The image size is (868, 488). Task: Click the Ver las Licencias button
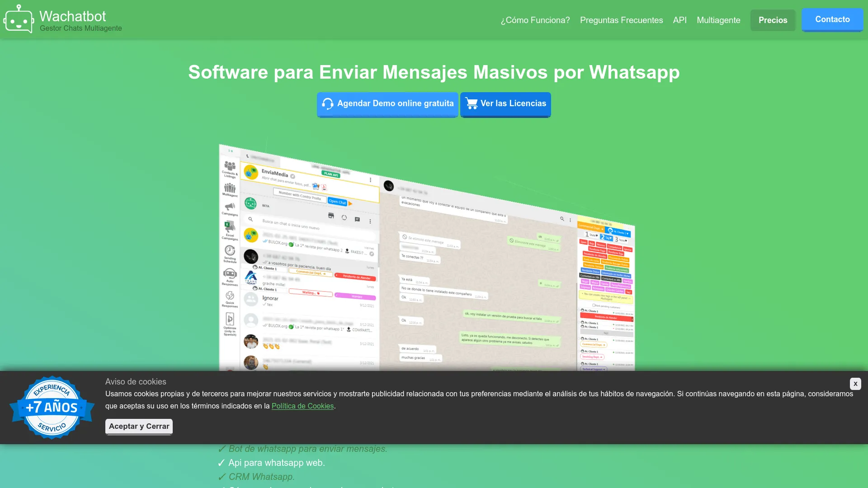pos(505,104)
